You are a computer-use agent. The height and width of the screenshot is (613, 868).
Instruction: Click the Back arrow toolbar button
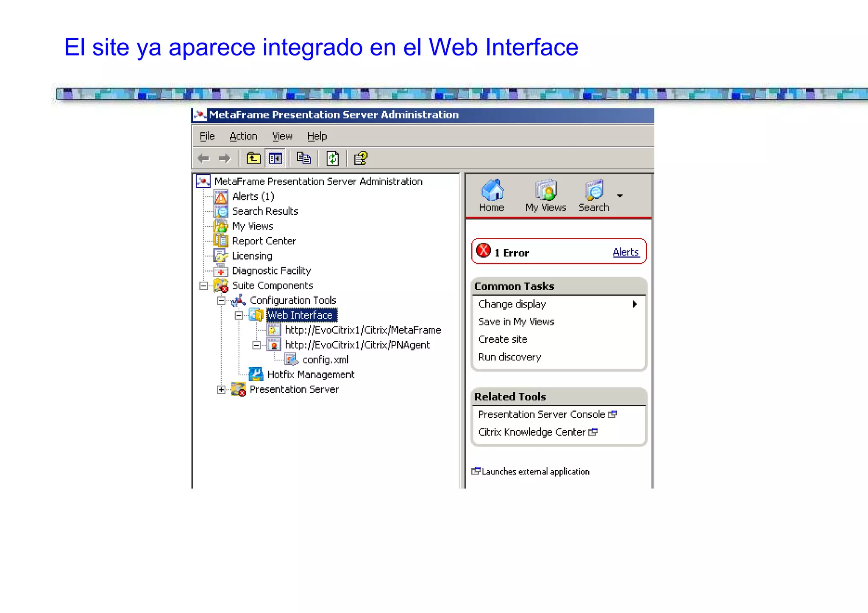[203, 158]
